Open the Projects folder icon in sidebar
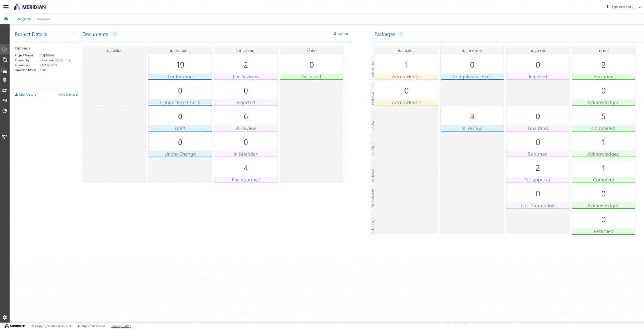 4,49
